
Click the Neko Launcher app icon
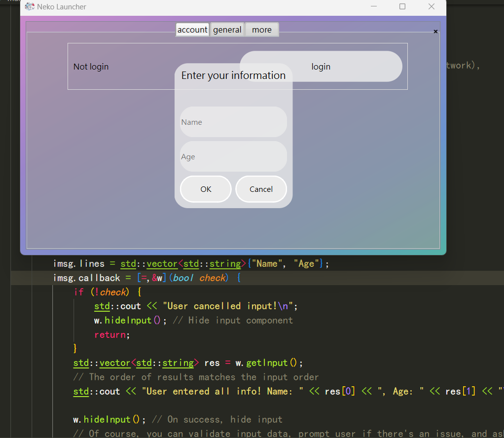pos(30,6)
